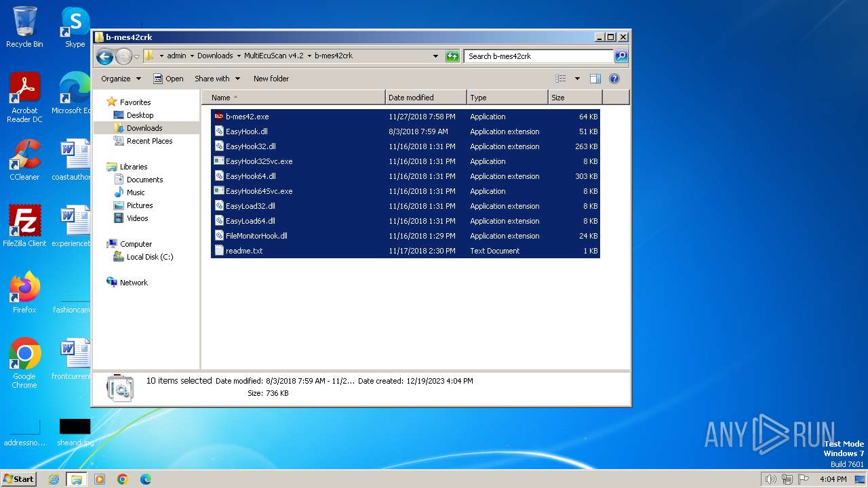Click the Help question mark icon
868x488 pixels.
(614, 79)
